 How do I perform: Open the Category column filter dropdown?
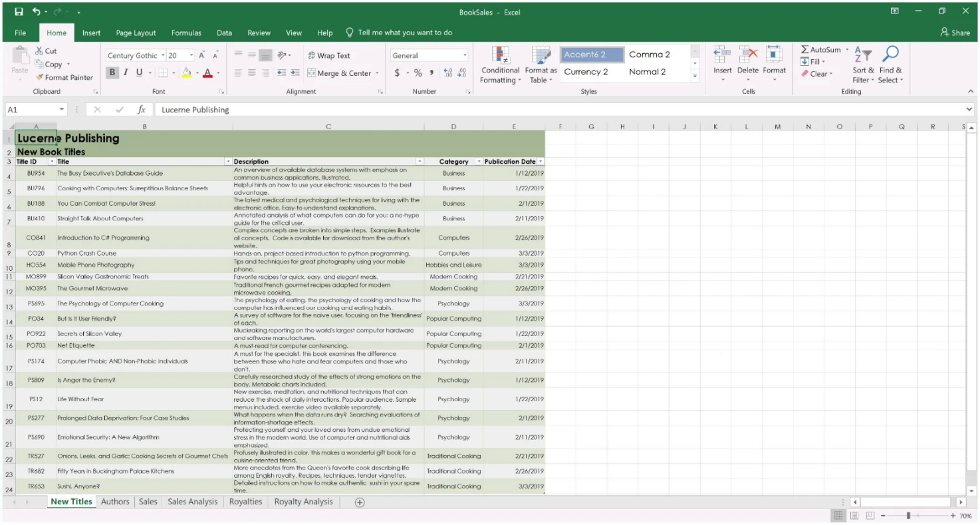tap(479, 162)
